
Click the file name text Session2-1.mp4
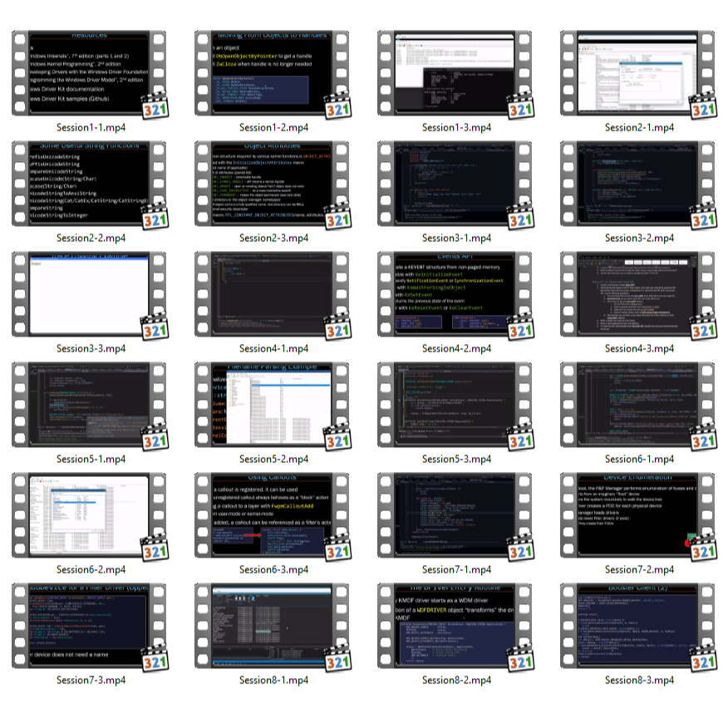(640, 128)
